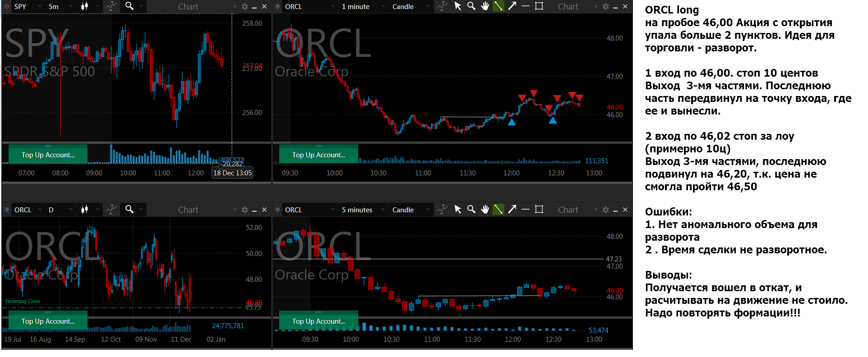Open the settings gear of the SPY chart

coord(245,7)
